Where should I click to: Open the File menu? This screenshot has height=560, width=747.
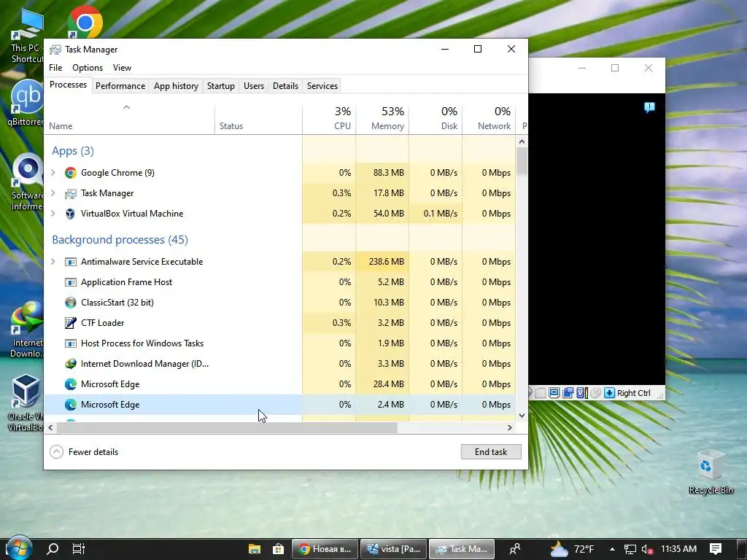tap(55, 68)
